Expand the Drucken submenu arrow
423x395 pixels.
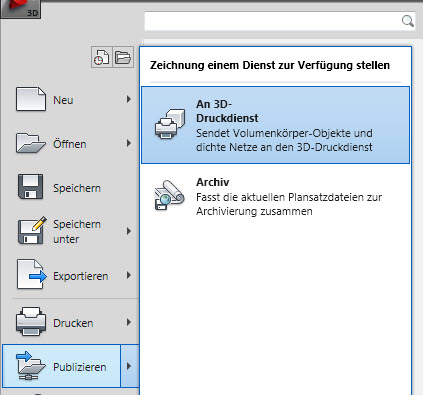129,322
